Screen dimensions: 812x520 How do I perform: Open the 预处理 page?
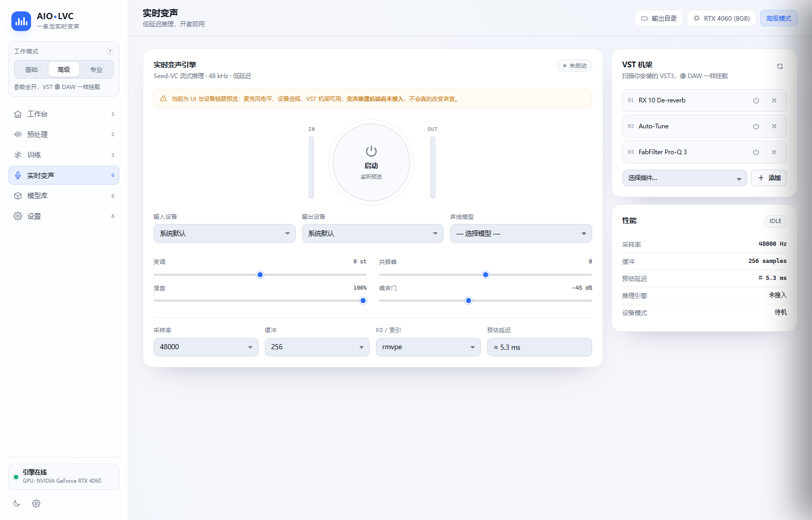click(64, 135)
